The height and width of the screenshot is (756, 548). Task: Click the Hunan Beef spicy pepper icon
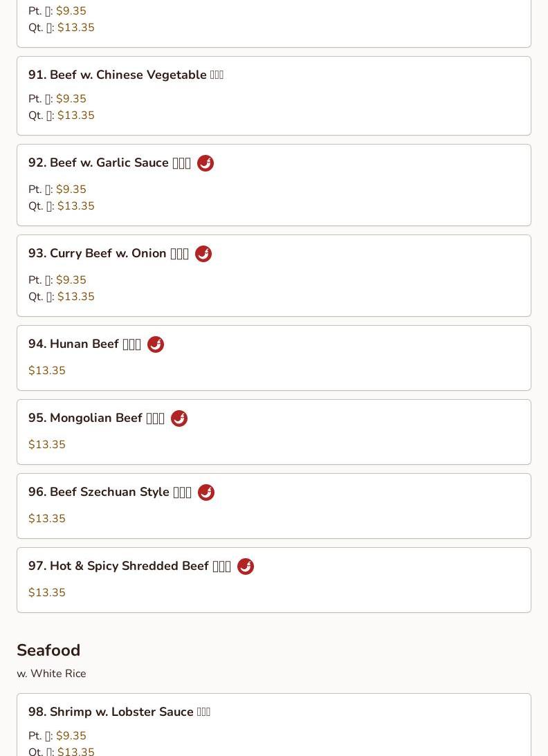coord(156,344)
